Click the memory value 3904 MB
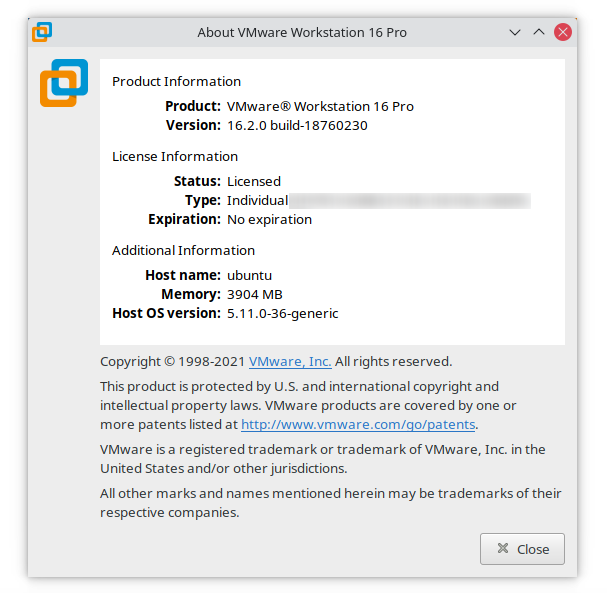The image size is (607, 593). (255, 295)
